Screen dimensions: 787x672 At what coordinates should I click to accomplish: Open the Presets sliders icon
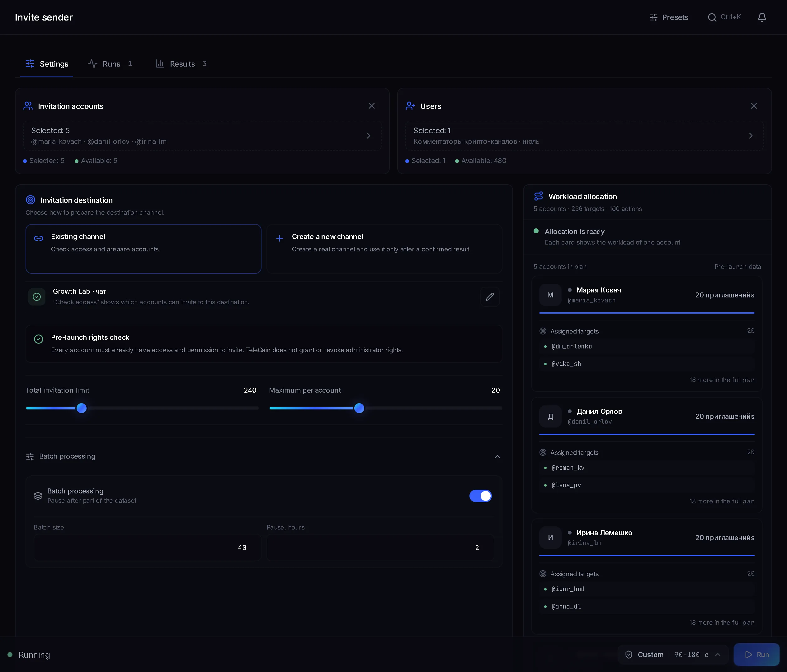[653, 17]
